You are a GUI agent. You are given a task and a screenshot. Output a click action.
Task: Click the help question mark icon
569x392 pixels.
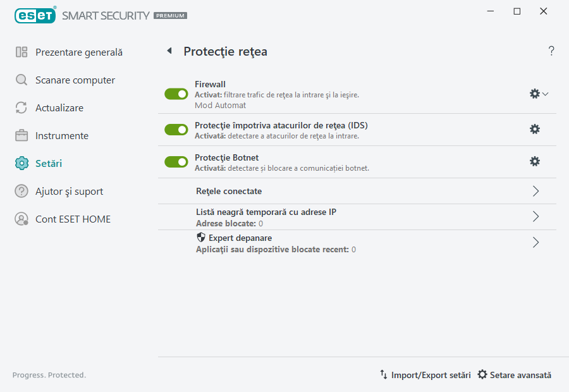[551, 51]
